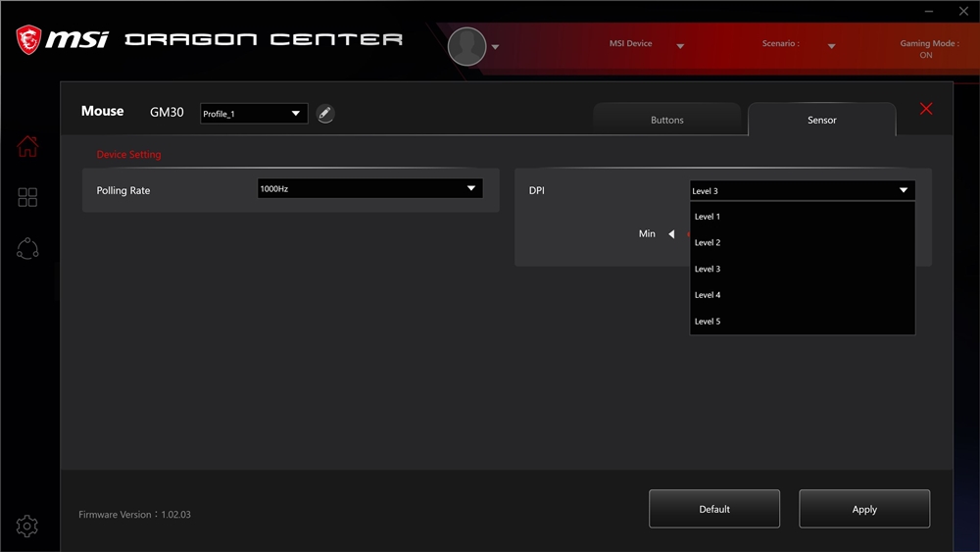
Task: Click the MSI dragon shield logo
Action: pyautogui.click(x=28, y=39)
